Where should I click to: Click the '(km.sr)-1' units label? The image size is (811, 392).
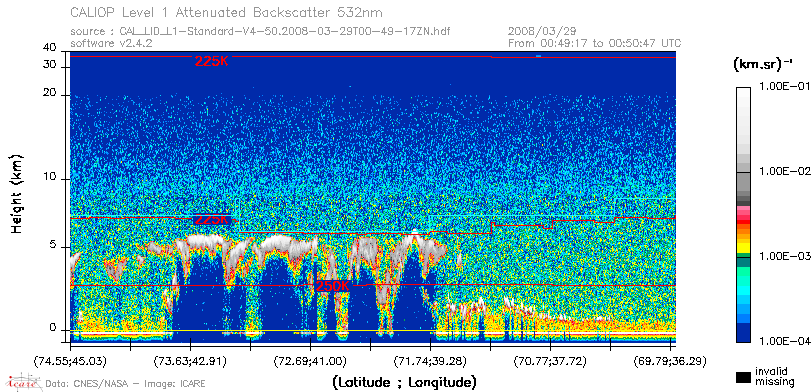tap(763, 64)
